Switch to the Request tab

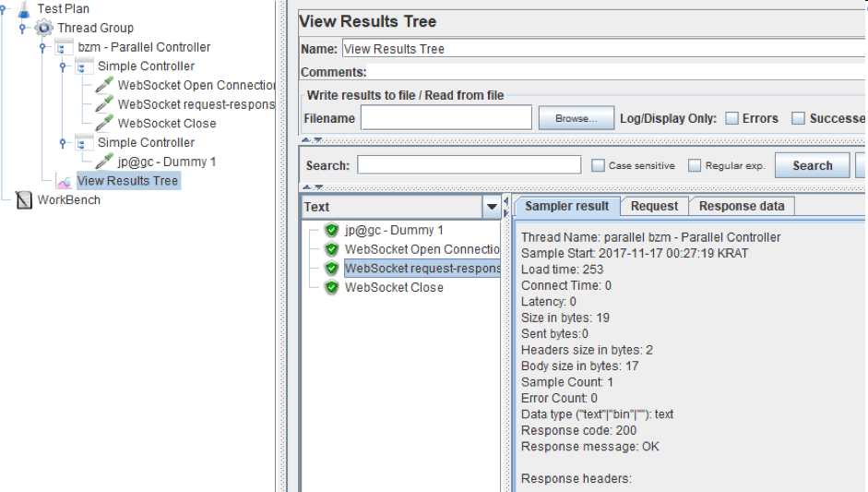pos(654,206)
